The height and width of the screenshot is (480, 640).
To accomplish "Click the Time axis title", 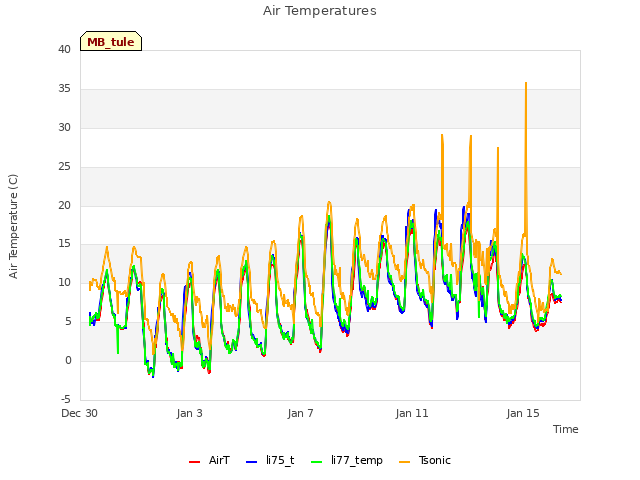I will click(565, 429).
